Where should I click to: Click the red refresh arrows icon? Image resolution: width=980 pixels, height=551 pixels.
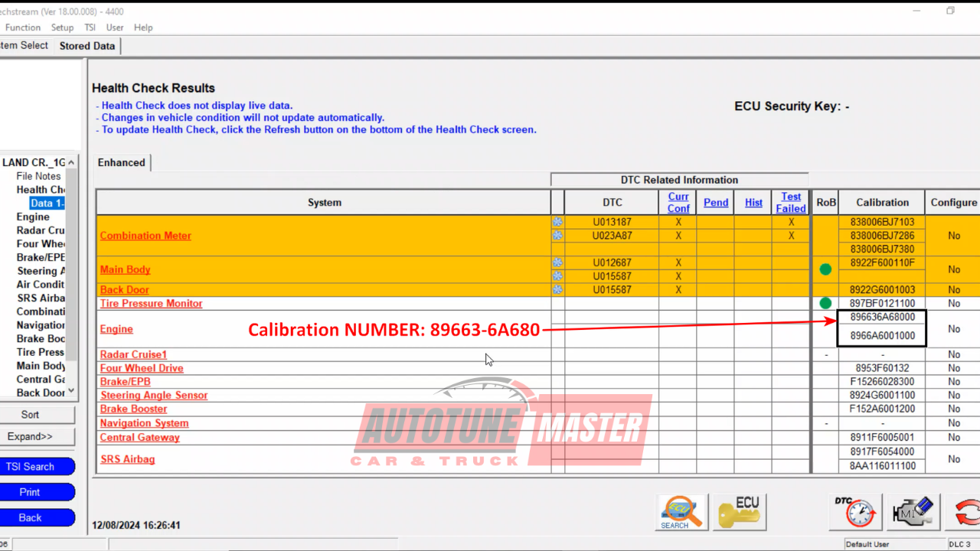pyautogui.click(x=966, y=511)
